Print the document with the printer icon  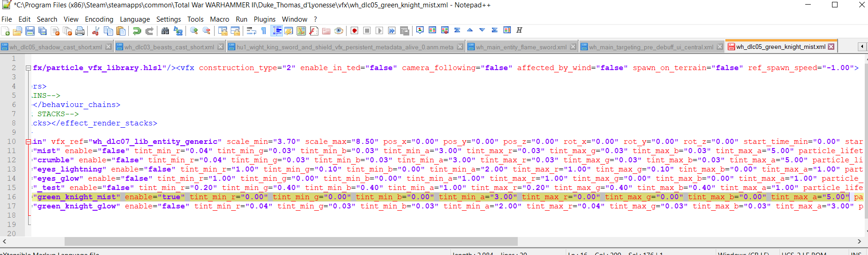[80, 31]
